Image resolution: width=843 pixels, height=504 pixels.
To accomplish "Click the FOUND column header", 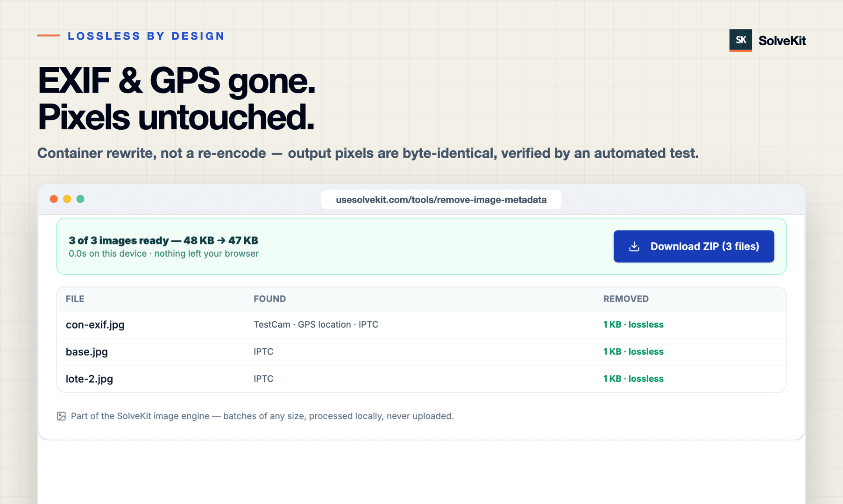I will pyautogui.click(x=269, y=299).
